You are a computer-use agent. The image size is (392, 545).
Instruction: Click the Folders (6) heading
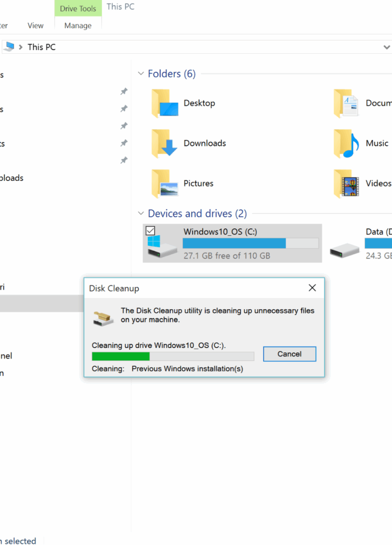pos(171,73)
